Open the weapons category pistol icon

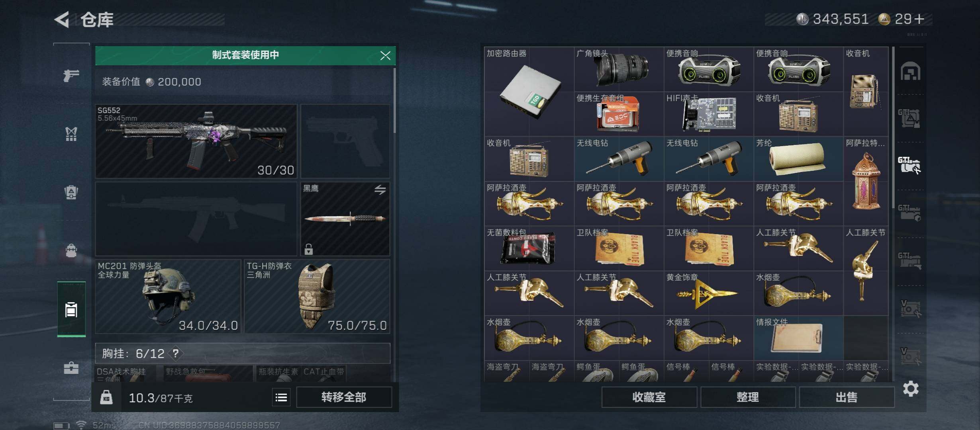point(71,75)
